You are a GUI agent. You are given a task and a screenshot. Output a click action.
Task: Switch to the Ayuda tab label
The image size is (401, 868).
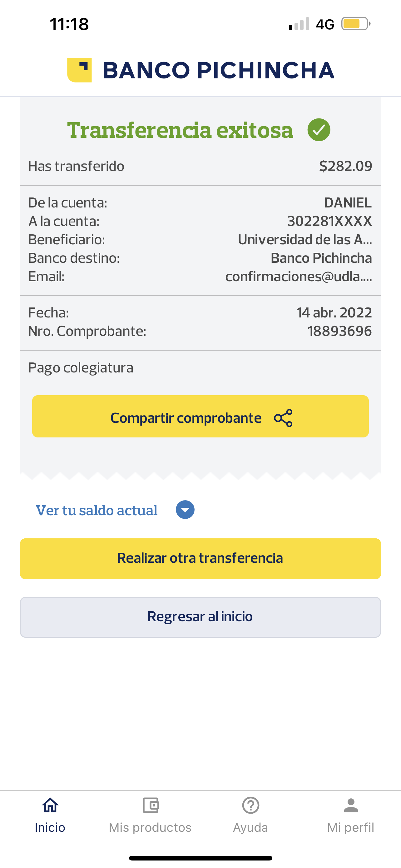coord(250,828)
